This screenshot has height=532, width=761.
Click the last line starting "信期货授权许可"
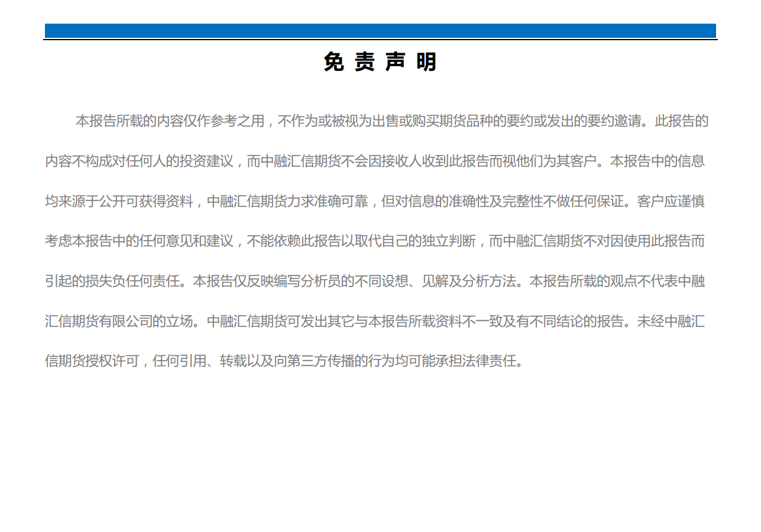(285, 361)
